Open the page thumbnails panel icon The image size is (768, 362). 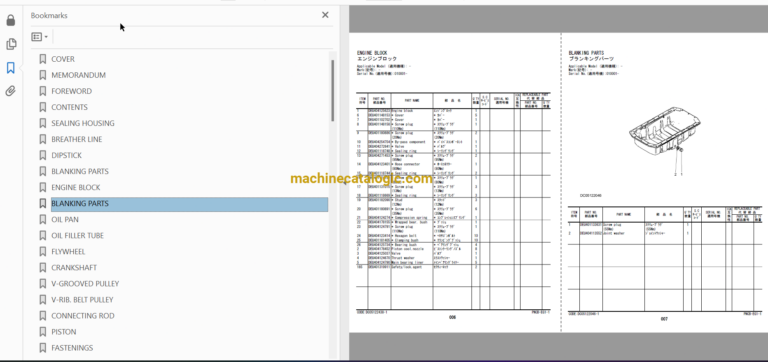tap(11, 44)
